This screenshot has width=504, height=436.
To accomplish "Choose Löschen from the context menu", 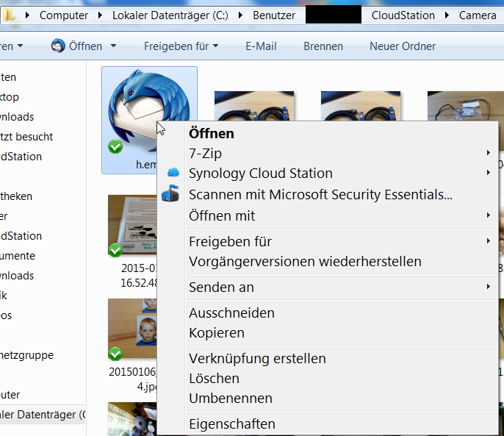I will (328, 379).
